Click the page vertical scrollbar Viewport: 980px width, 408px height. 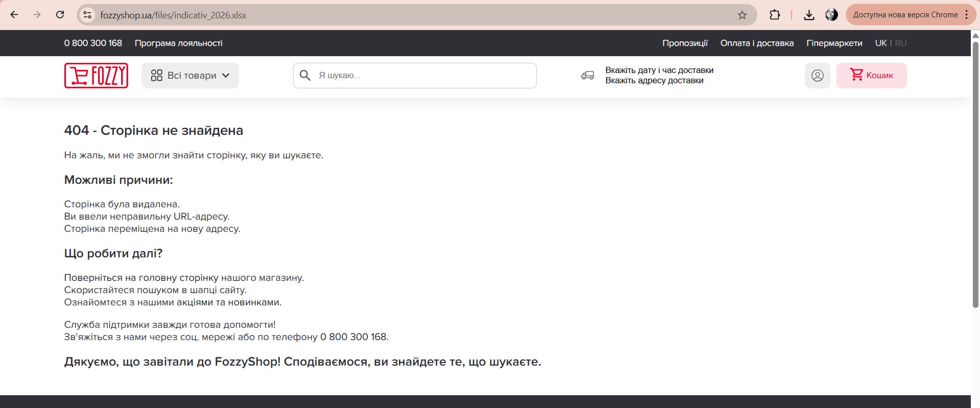(975, 174)
